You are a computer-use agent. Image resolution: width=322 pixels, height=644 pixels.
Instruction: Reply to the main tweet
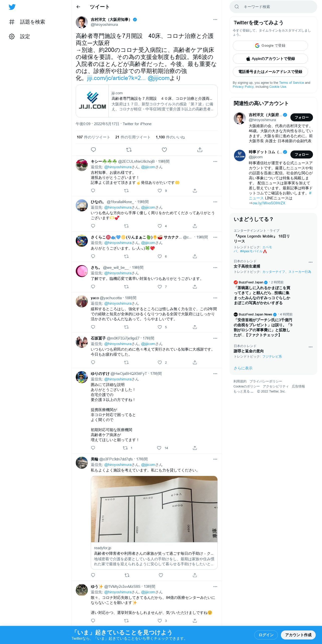click(x=93, y=150)
